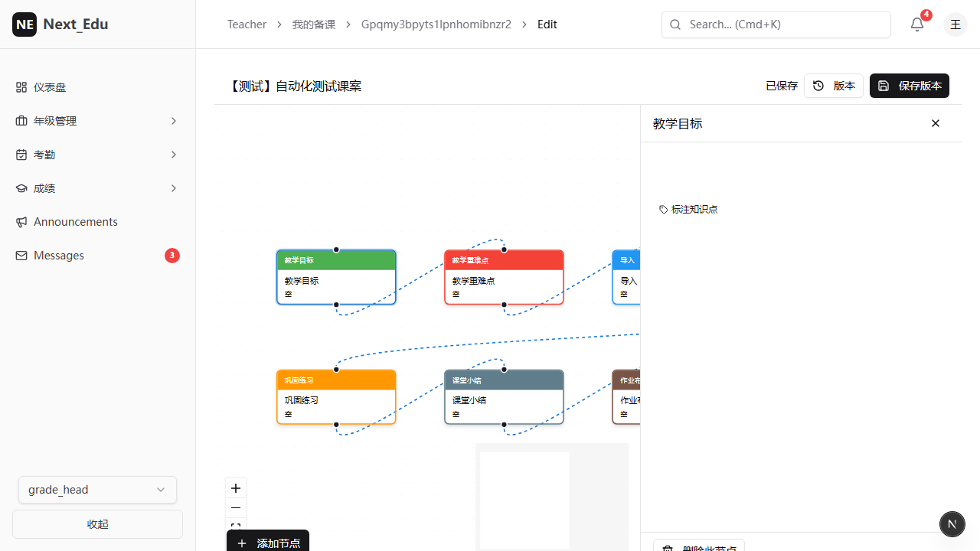The height and width of the screenshot is (551, 980).
Task: Click top connector handle of 教学目标 node
Action: tap(336, 249)
